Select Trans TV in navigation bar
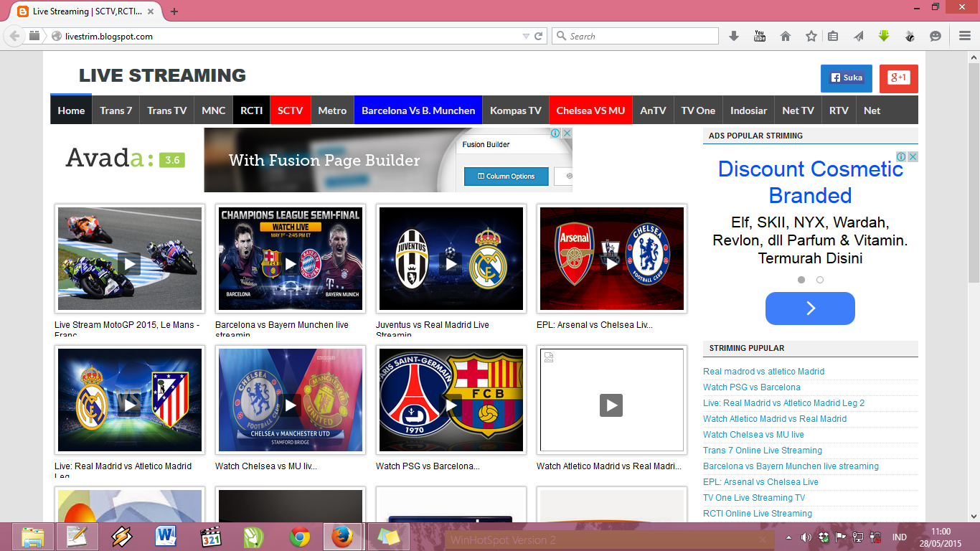Screen dimensions: 980x551 (x=167, y=110)
